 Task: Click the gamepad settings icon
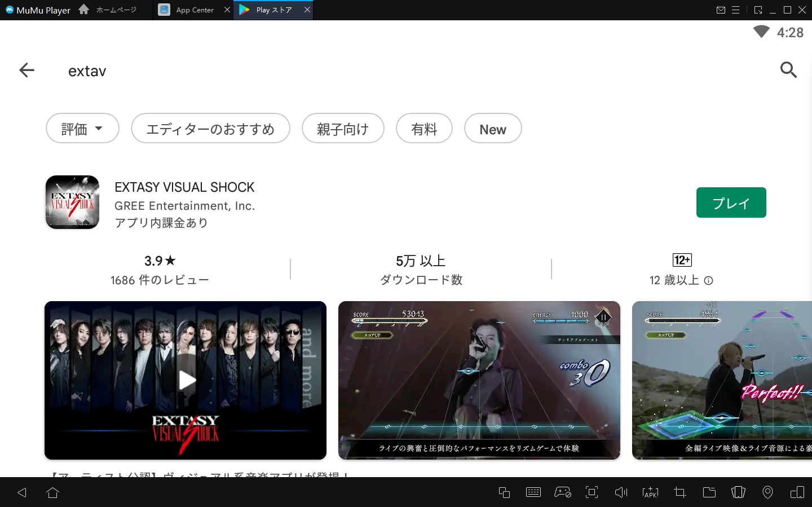(x=563, y=492)
